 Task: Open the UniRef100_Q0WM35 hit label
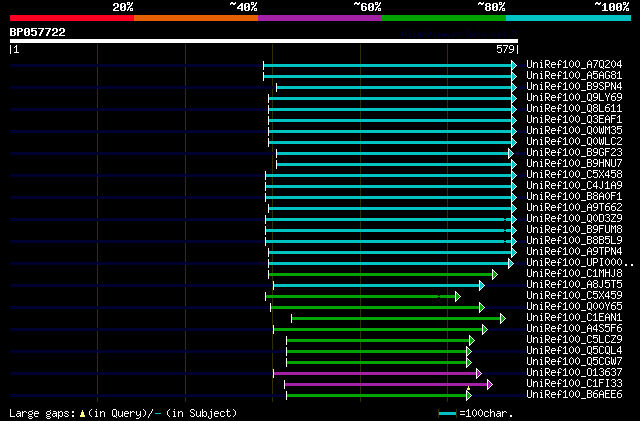574,131
